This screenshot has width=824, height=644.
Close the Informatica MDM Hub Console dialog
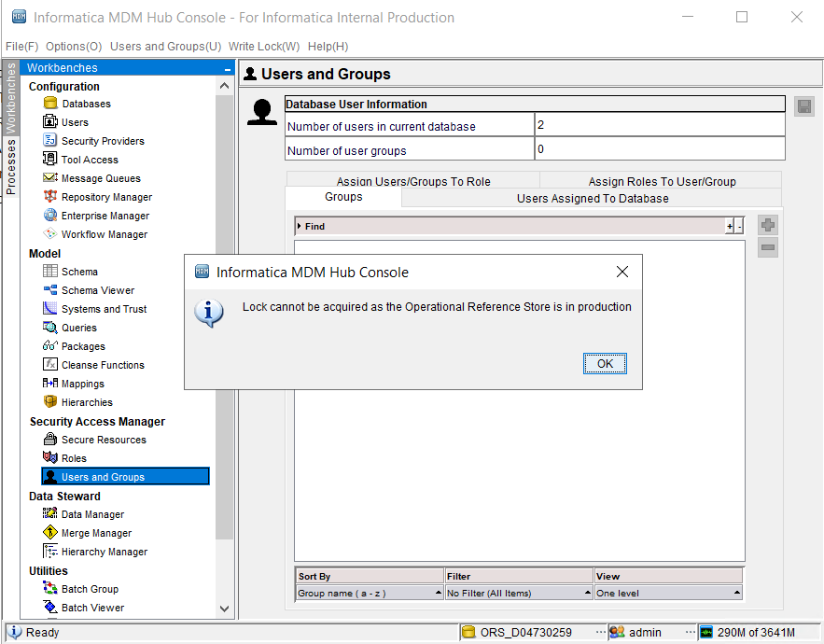pyautogui.click(x=622, y=272)
